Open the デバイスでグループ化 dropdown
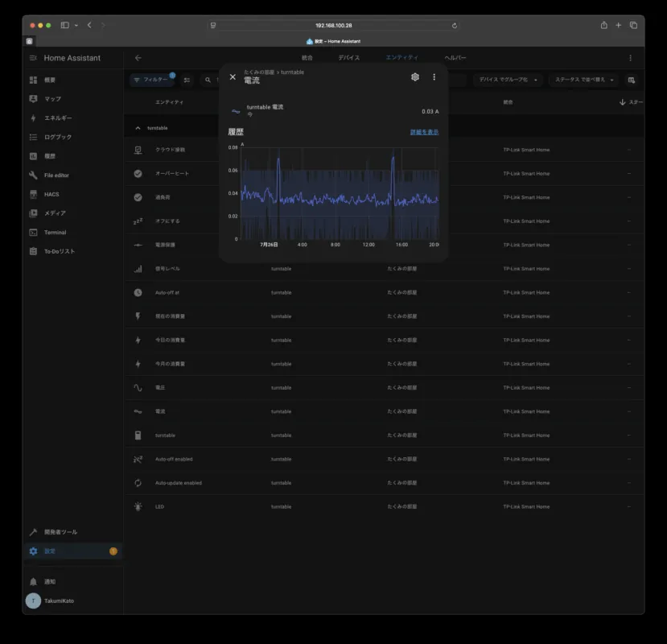This screenshot has width=667, height=644. point(508,80)
